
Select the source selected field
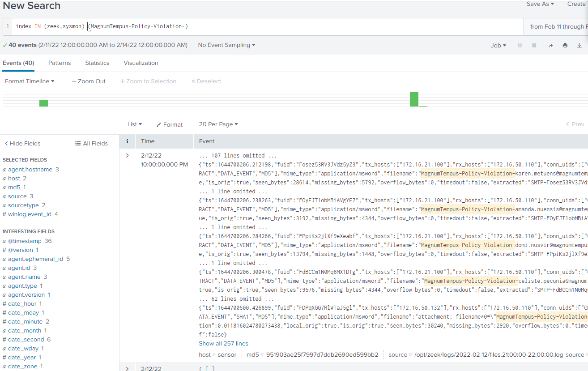click(x=17, y=196)
